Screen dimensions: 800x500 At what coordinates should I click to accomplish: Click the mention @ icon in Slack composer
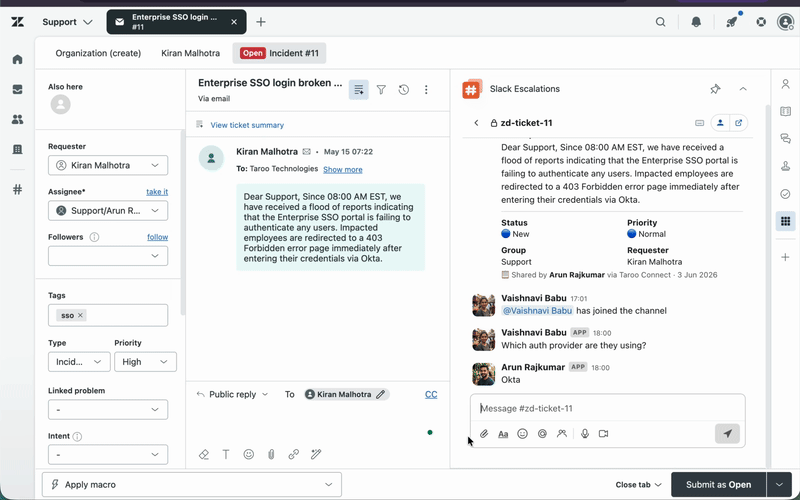(x=542, y=434)
